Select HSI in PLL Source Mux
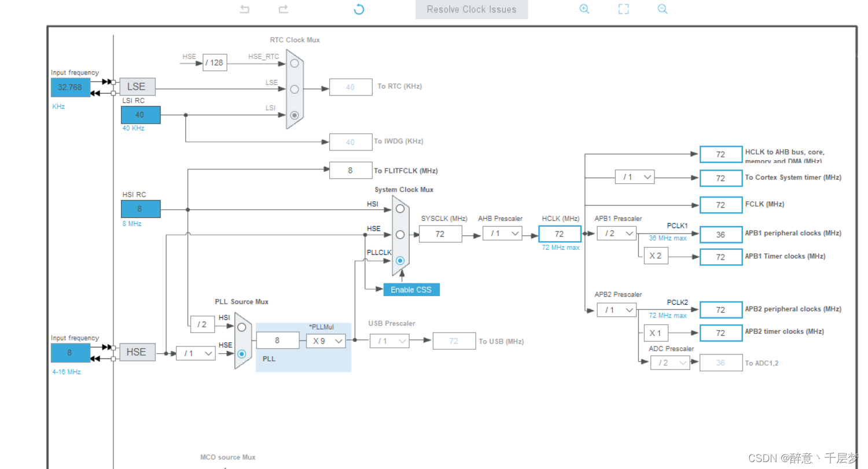The image size is (868, 469). tap(242, 327)
